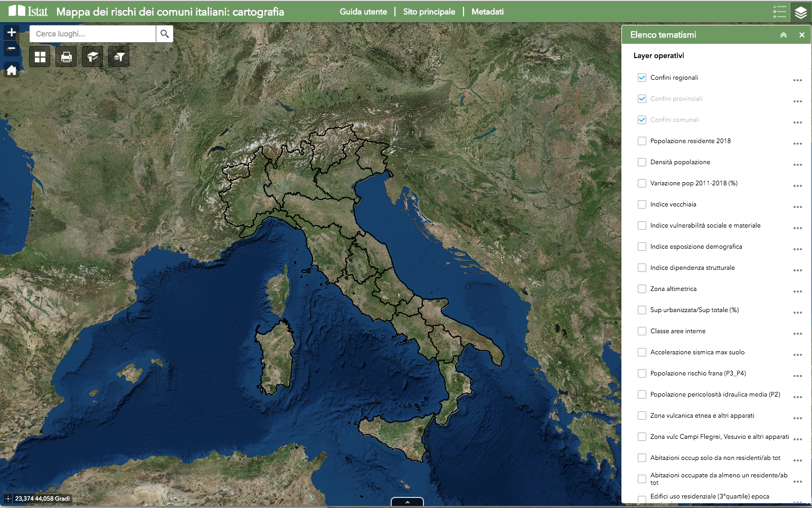Collapse the Elenco tematismi panel
This screenshot has width=812, height=508.
(x=783, y=35)
